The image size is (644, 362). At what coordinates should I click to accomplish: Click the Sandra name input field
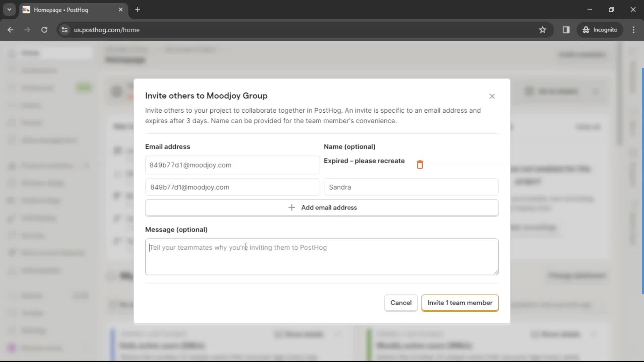point(411,187)
